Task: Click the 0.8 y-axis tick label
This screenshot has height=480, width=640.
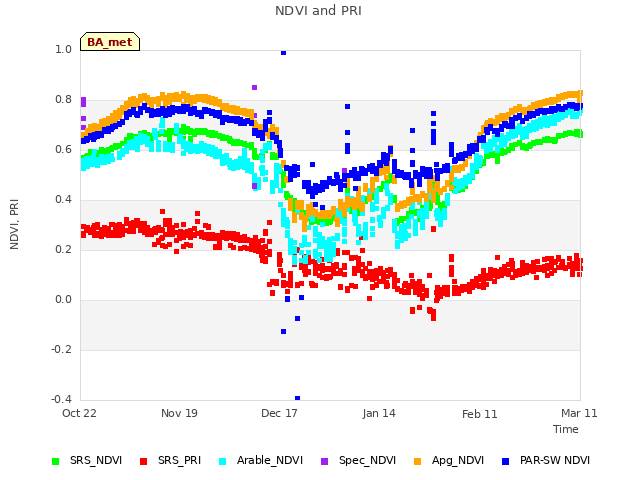Action: (x=63, y=100)
